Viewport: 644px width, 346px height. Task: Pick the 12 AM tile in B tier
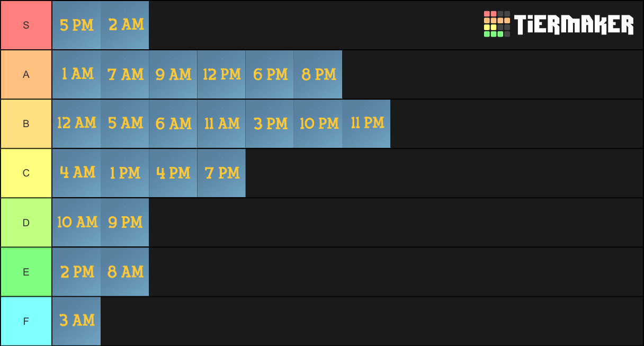[76, 123]
